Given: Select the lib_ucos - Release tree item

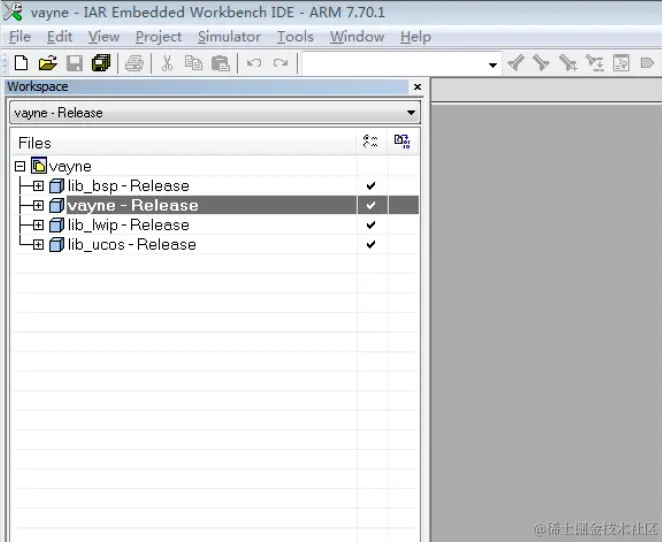Looking at the screenshot, I should pos(132,244).
